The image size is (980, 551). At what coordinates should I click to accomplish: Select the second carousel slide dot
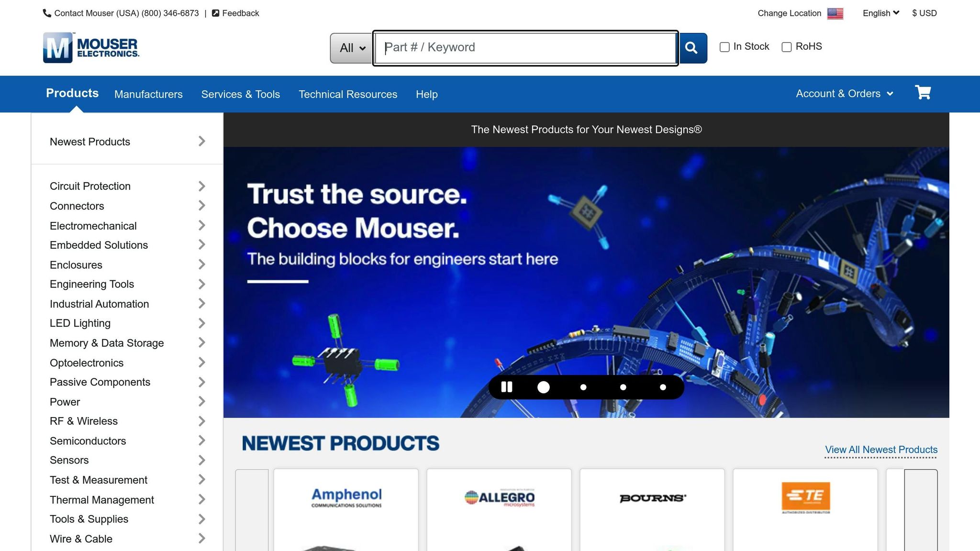pos(583,387)
